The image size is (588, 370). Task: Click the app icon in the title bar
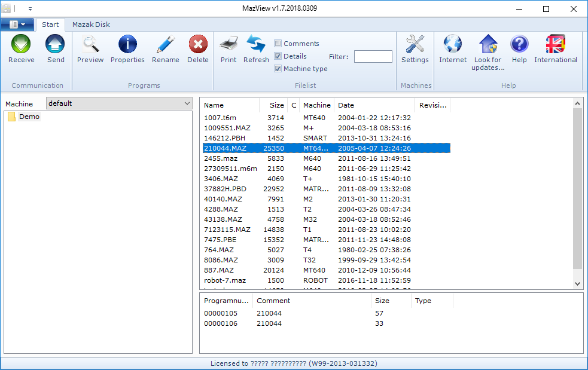pos(7,8)
